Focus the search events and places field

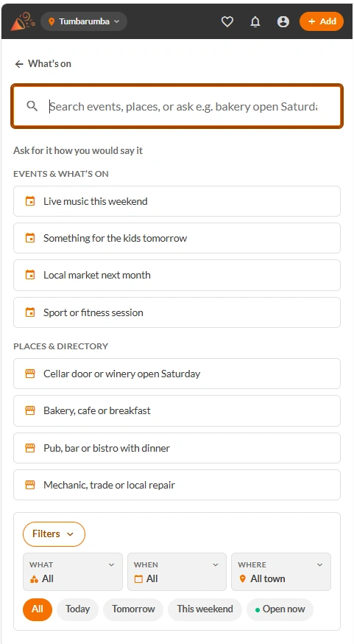177,106
